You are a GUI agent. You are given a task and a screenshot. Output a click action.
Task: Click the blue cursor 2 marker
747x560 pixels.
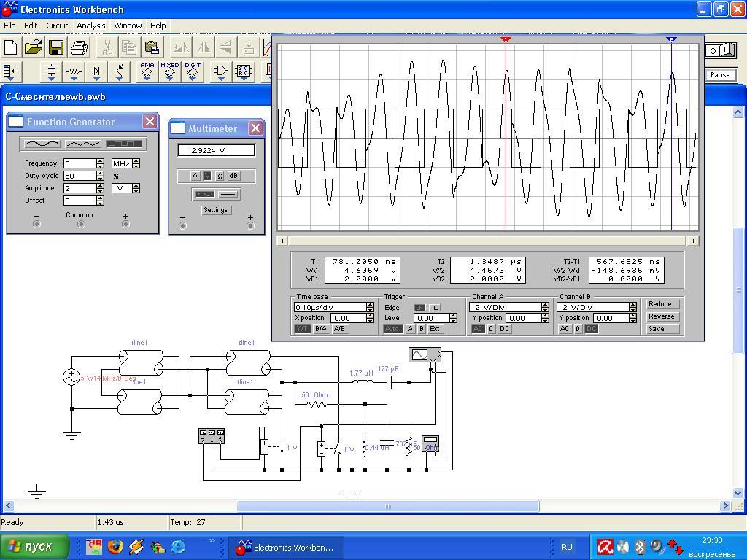(671, 39)
